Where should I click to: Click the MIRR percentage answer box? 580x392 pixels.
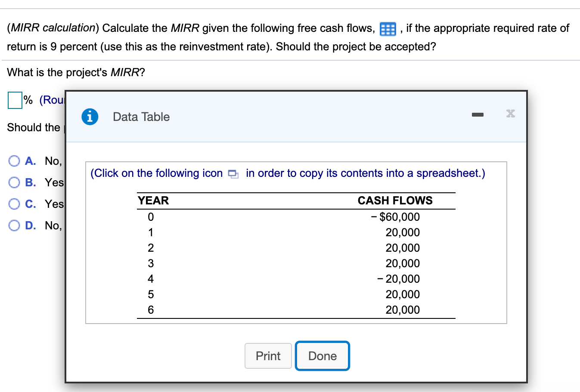(x=15, y=100)
